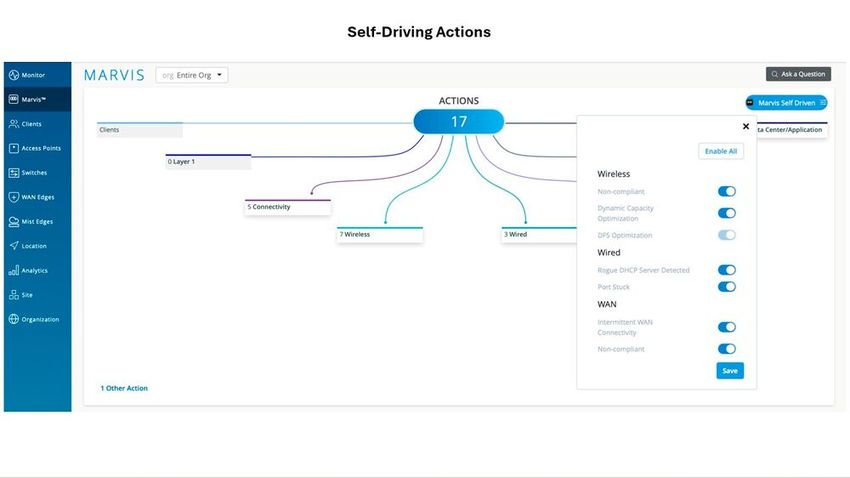
Task: Click the Wireless section heading
Action: 614,174
